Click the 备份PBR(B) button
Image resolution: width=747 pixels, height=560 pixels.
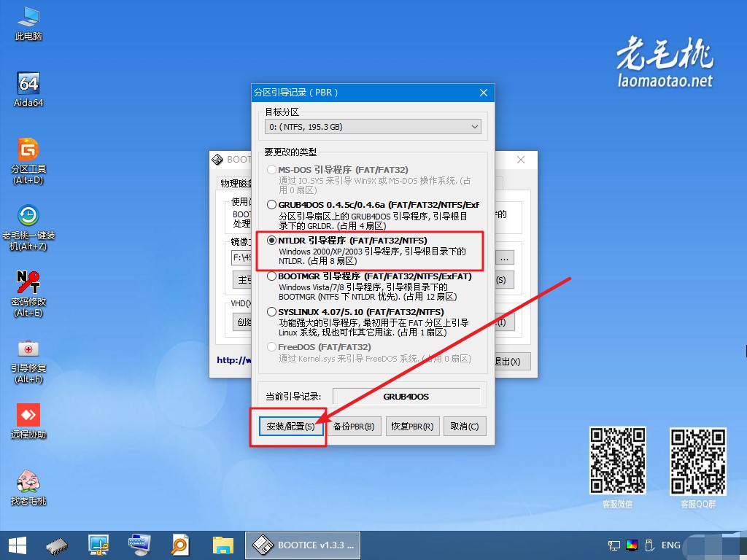(354, 426)
